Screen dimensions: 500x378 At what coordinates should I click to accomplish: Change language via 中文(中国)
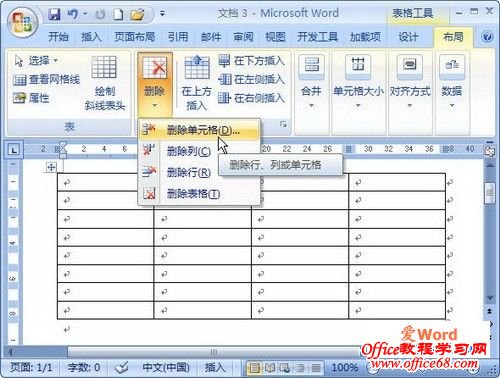166,367
